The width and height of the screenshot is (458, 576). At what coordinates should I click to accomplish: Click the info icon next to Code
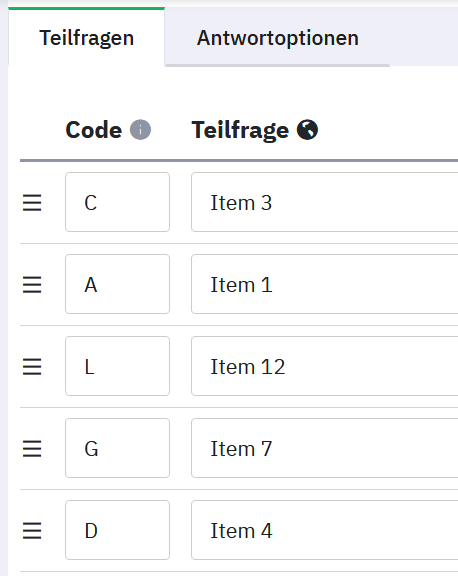point(140,130)
